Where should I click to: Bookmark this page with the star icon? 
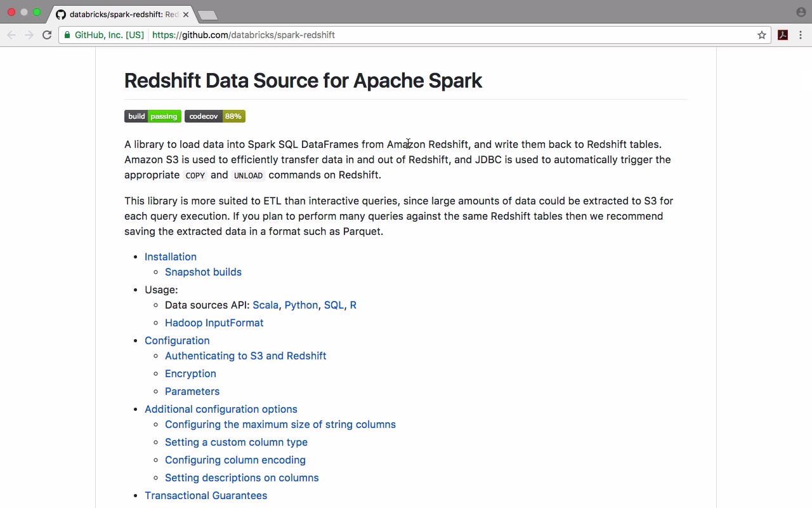coord(762,35)
